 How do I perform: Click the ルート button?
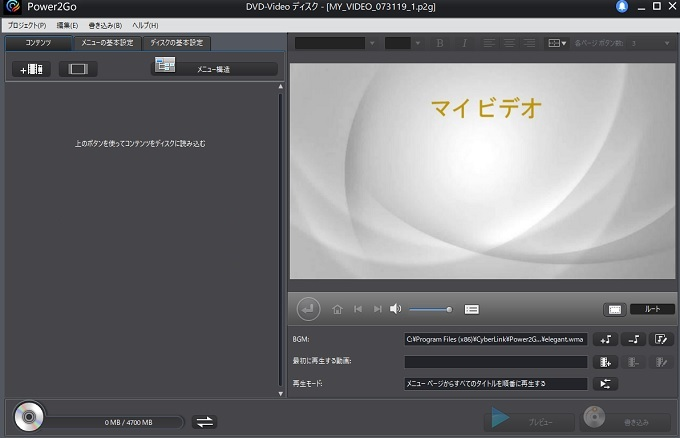[652, 309]
